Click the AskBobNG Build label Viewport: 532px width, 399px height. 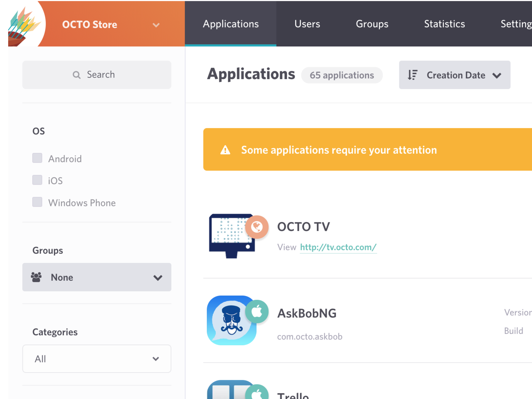click(514, 331)
